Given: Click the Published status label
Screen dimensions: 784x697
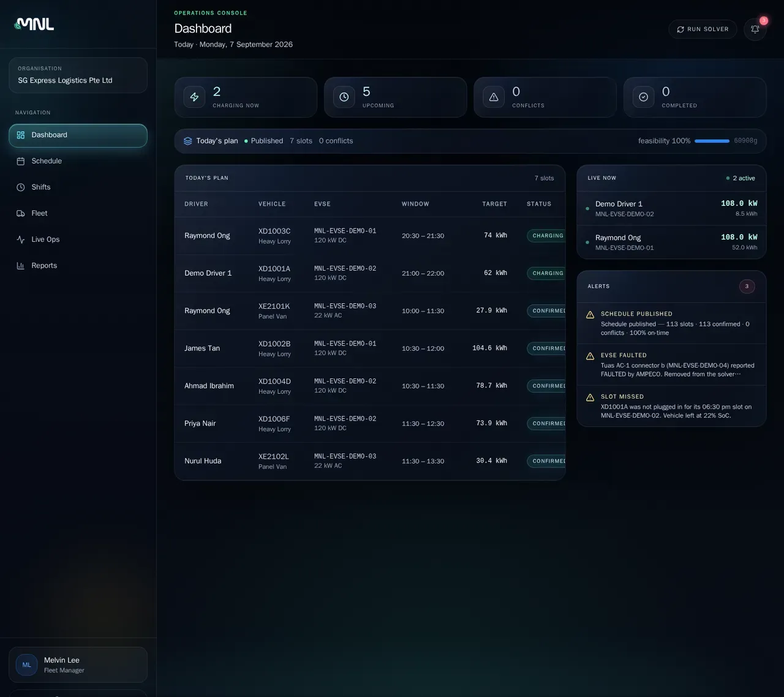Looking at the screenshot, I should pos(267,141).
